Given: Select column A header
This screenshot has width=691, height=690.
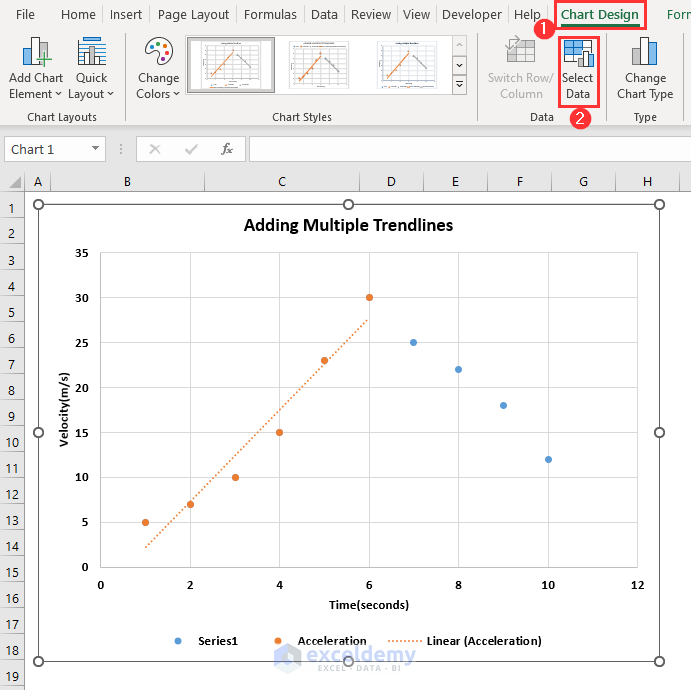Looking at the screenshot, I should (38, 182).
